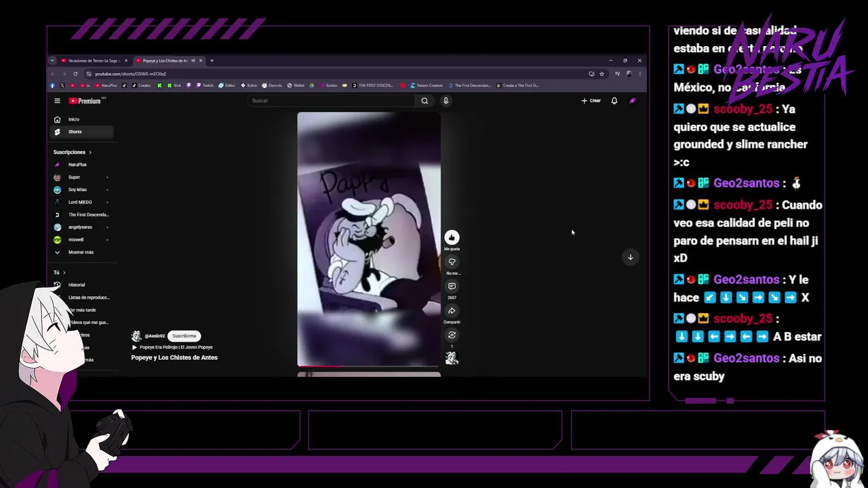
Task: Open Soy Miau subscription channel
Action: coord(82,190)
